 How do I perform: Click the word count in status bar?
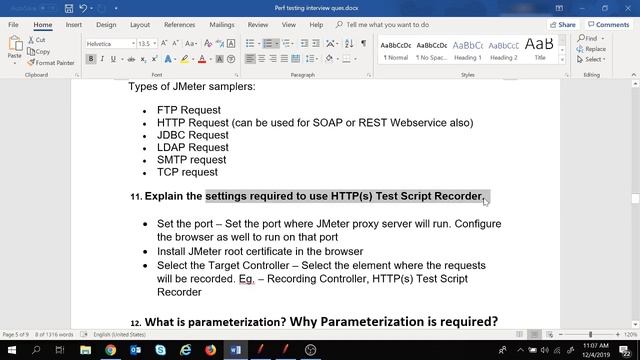coord(54,335)
